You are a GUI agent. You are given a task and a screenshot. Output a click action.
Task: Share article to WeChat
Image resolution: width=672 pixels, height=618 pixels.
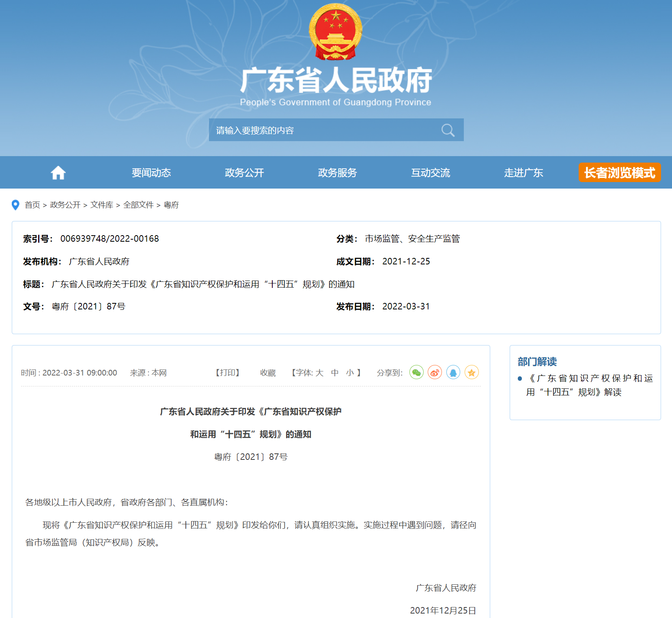point(416,372)
